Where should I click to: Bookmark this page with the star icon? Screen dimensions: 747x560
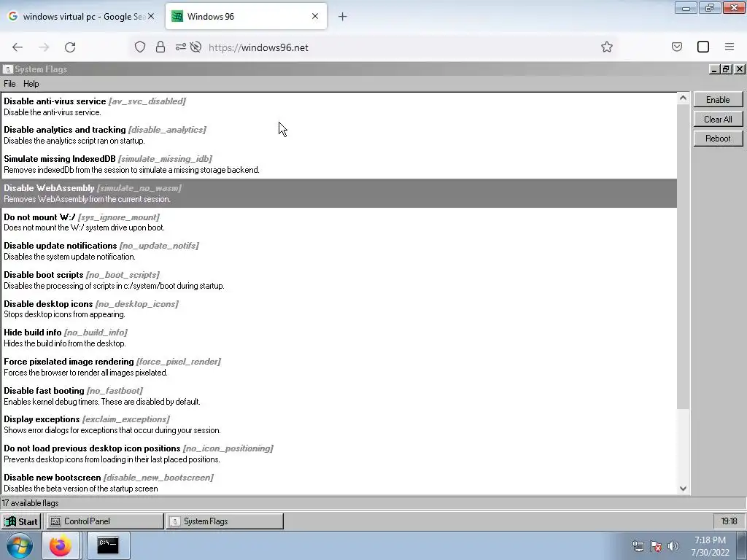606,47
